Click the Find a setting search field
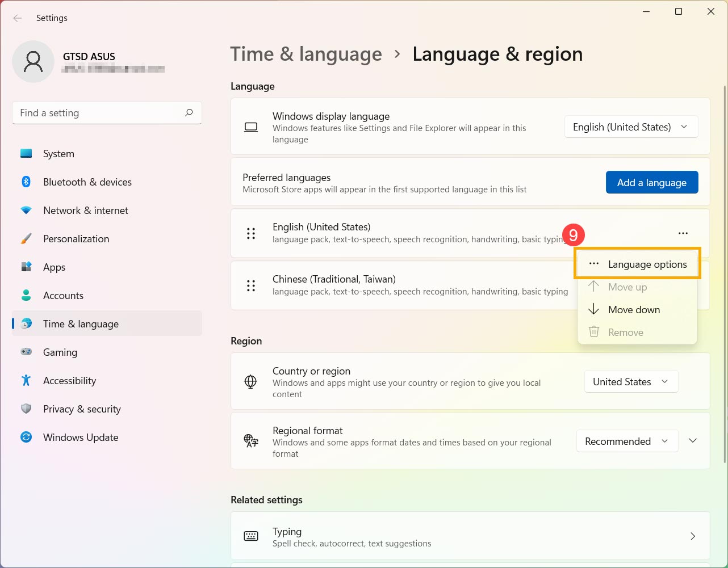Screen dimensions: 728x568 pos(107,113)
